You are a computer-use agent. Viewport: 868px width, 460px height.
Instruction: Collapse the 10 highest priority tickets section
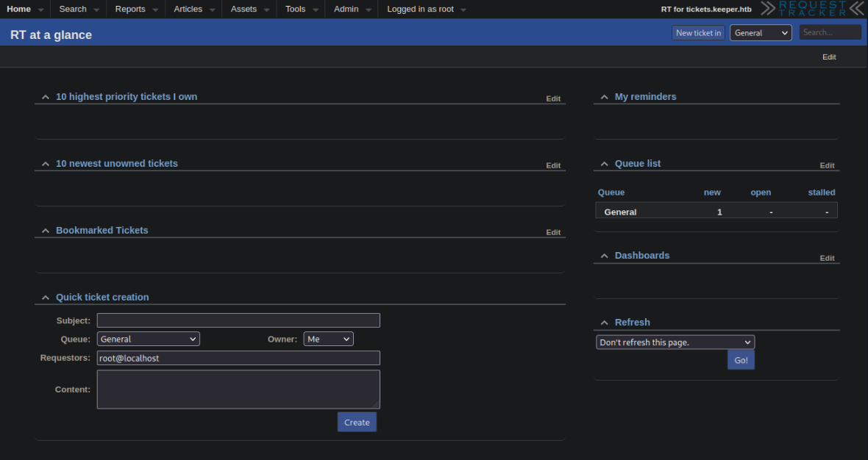tap(46, 97)
